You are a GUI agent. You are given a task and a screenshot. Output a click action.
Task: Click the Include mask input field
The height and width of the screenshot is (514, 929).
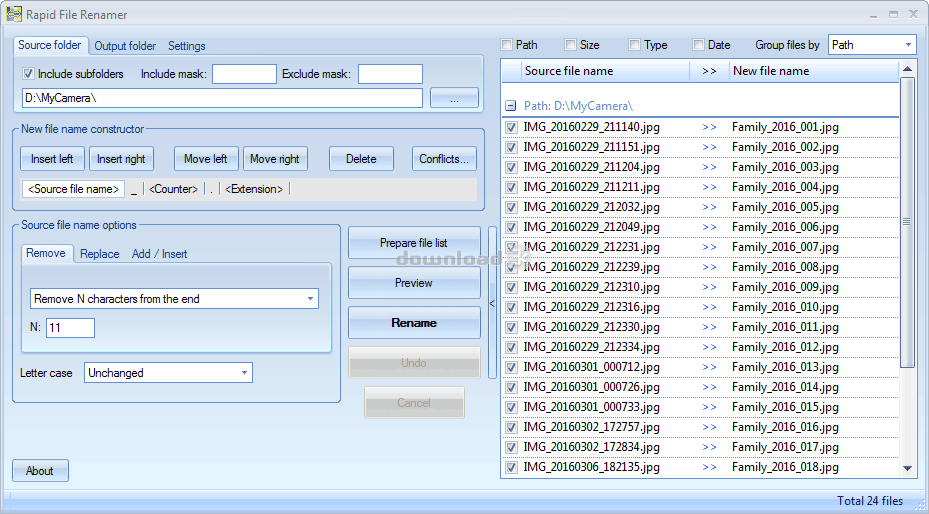(244, 74)
